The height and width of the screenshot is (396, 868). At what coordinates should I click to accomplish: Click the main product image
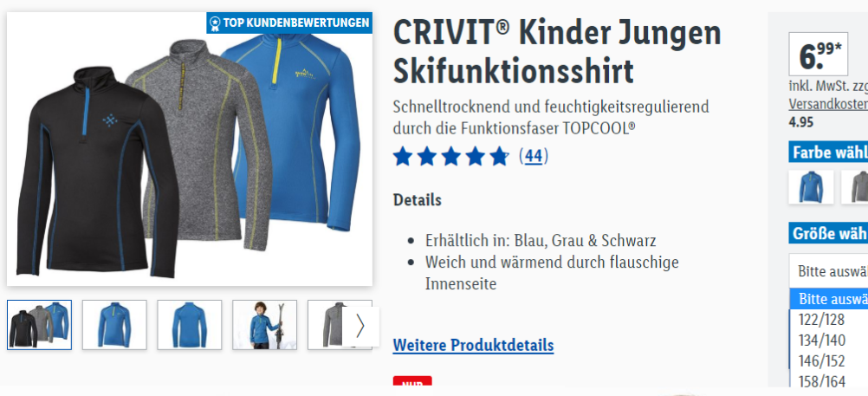[x=190, y=149]
